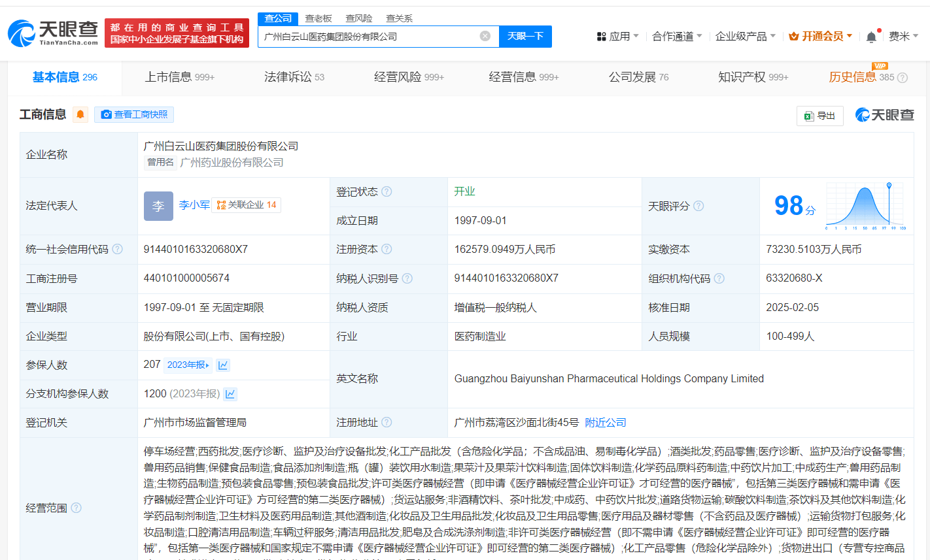The image size is (930, 560).
Task: Open notifications via the bell icon
Action: (x=871, y=37)
